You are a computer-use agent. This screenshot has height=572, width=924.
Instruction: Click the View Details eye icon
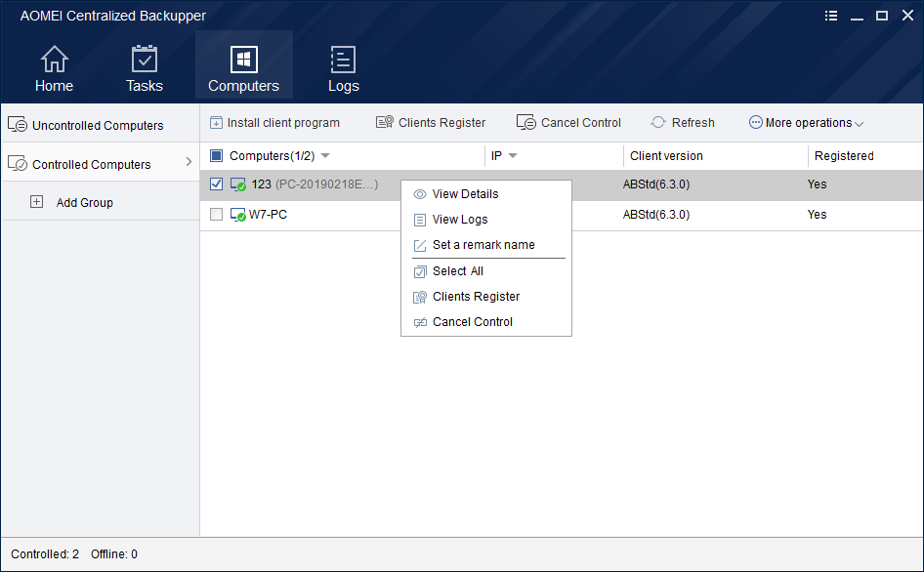(x=420, y=194)
